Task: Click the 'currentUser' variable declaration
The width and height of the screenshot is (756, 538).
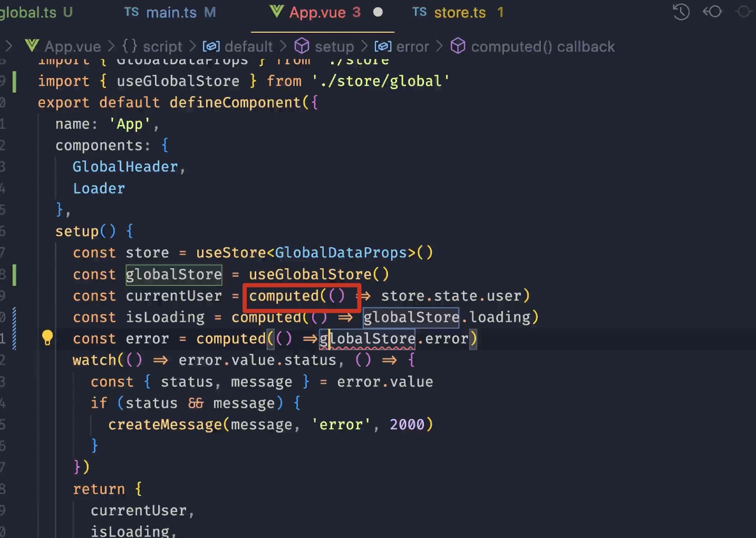Action: (173, 296)
